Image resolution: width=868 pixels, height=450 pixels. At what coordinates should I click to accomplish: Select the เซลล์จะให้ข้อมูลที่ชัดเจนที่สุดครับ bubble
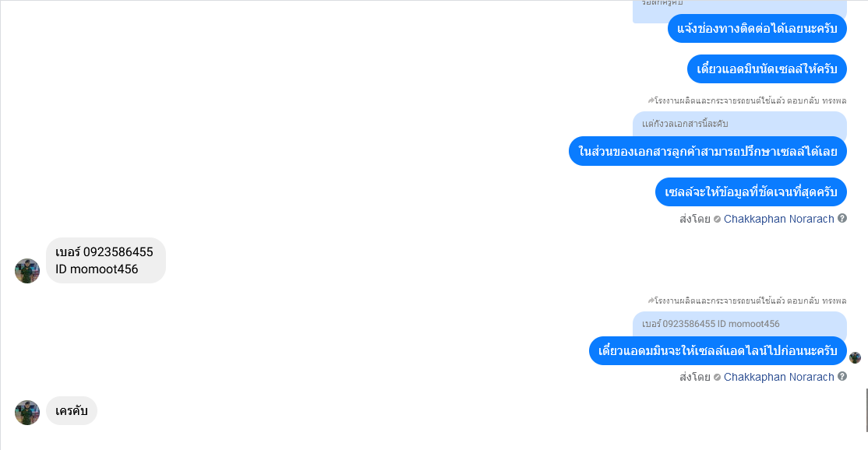[x=750, y=192]
